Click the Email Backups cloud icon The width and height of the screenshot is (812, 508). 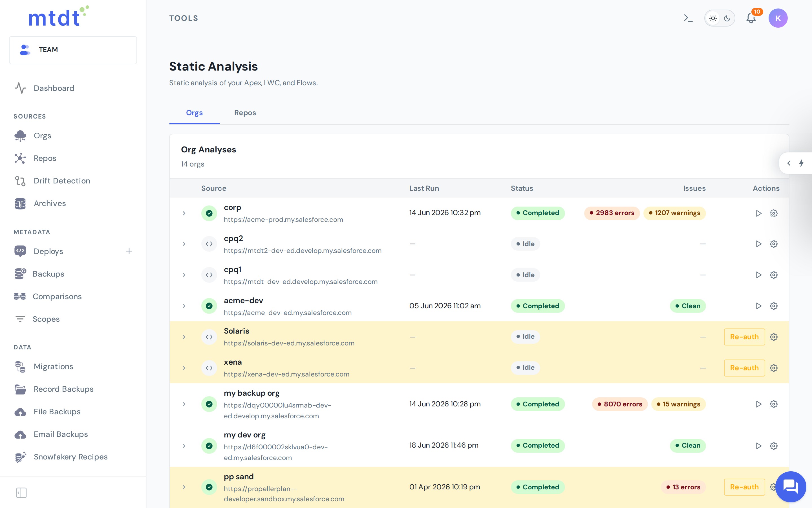click(x=20, y=434)
